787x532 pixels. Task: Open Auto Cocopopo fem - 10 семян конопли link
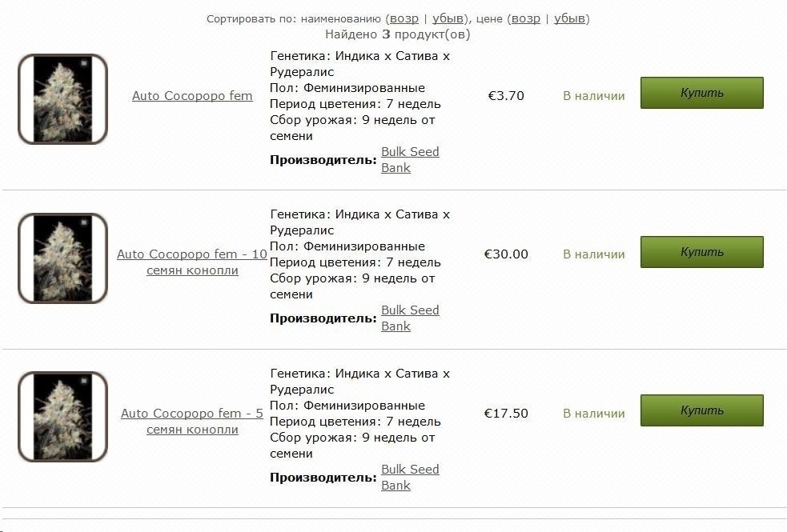pyautogui.click(x=192, y=262)
